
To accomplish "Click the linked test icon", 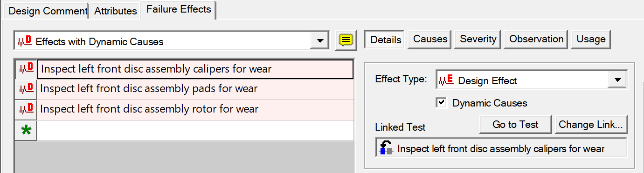I will coord(386,148).
